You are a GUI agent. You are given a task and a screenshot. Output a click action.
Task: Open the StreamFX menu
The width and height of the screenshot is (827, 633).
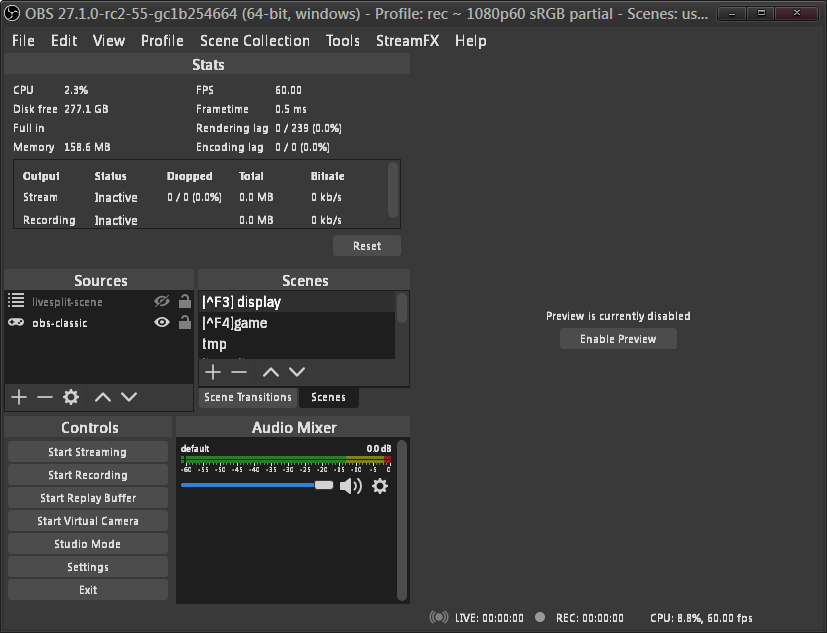pos(407,40)
